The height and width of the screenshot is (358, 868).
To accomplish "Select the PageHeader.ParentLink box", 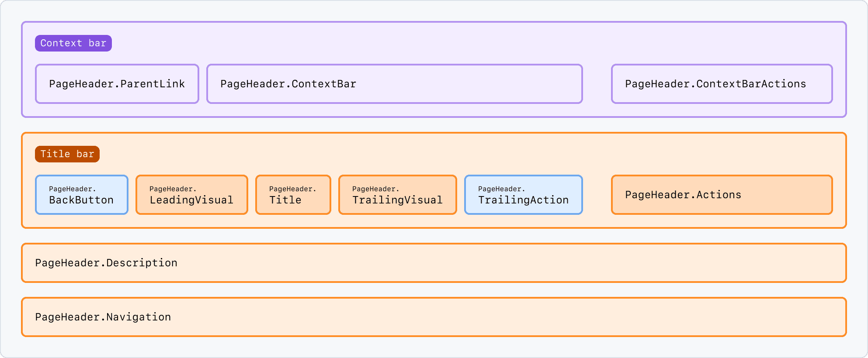I will [x=117, y=84].
